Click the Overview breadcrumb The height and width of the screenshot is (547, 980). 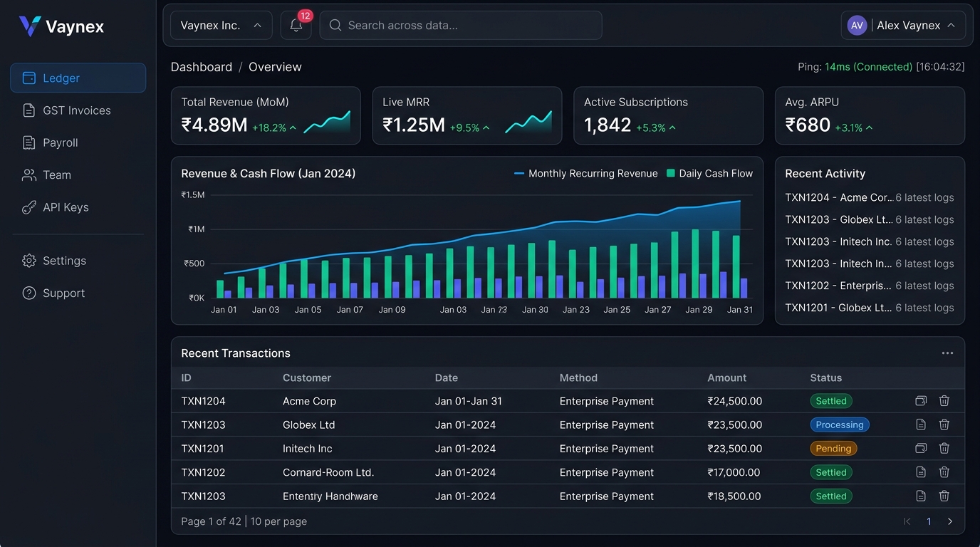click(x=275, y=67)
